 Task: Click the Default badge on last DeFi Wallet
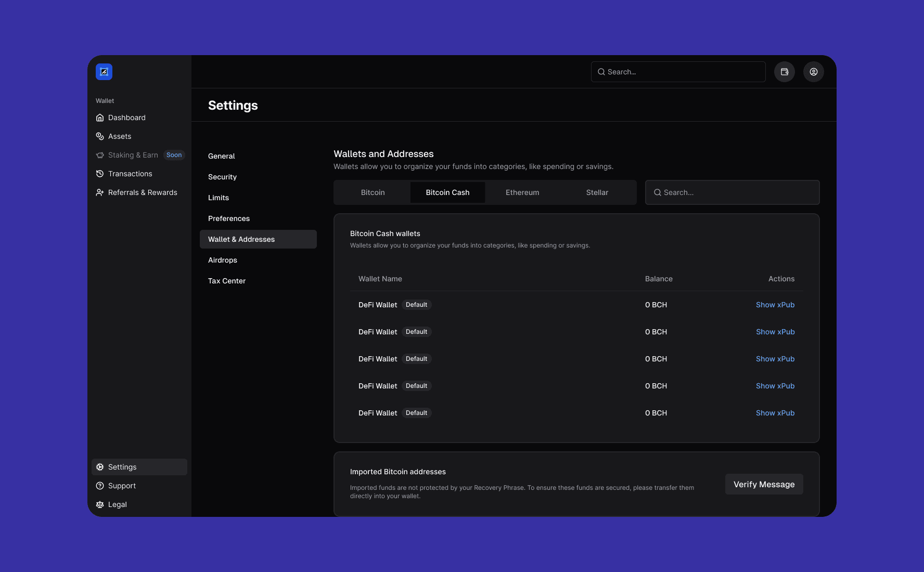point(416,412)
